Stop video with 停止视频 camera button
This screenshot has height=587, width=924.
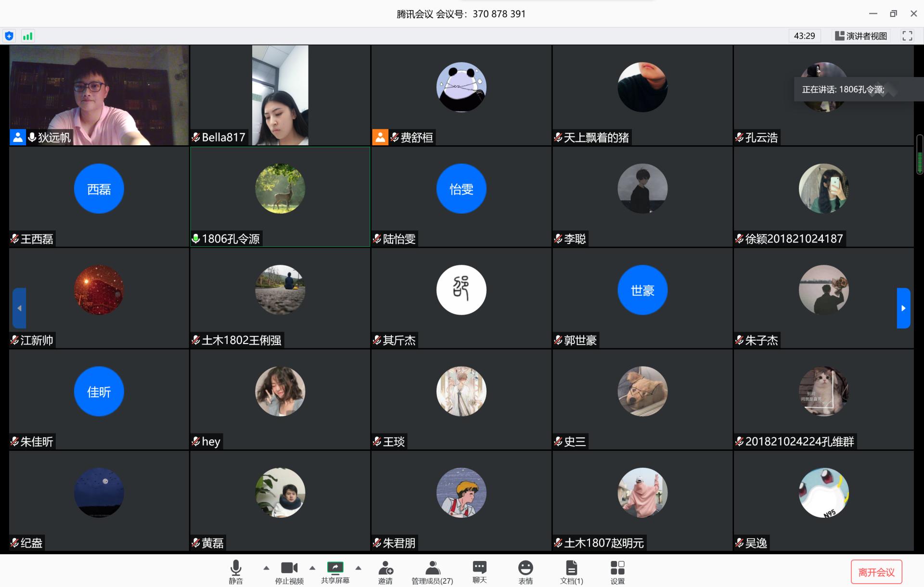(289, 571)
